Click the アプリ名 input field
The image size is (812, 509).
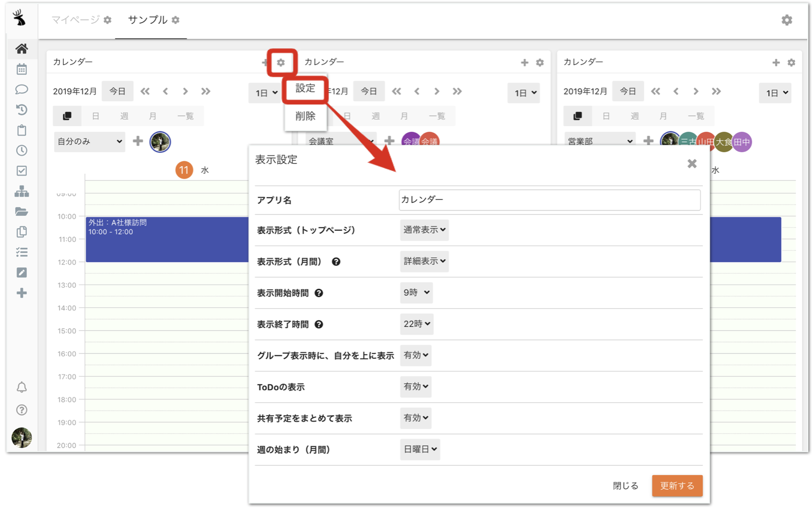click(550, 200)
